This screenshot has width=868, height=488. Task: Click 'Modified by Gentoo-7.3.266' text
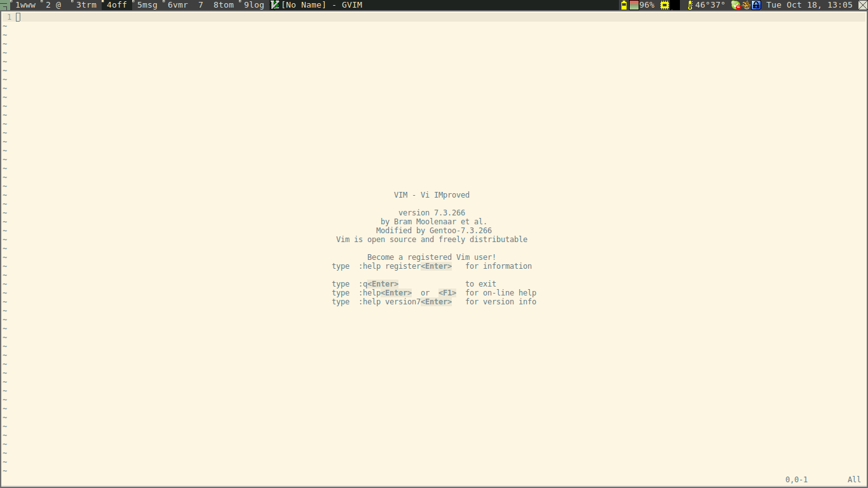(434, 231)
